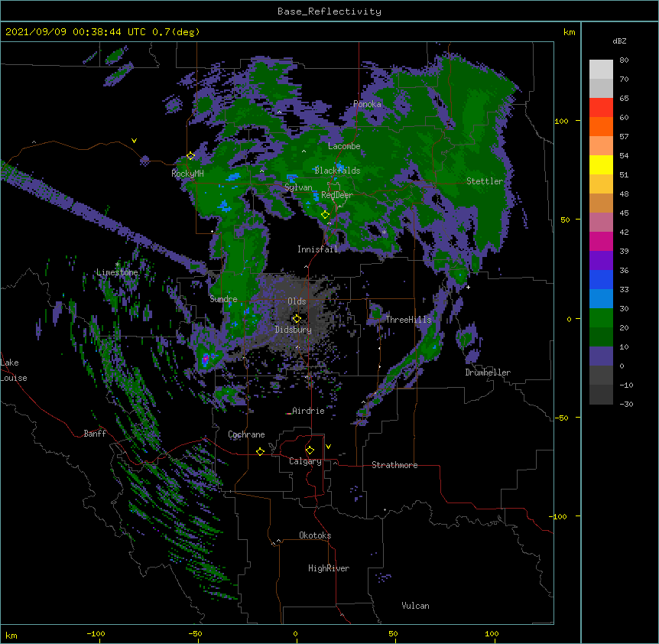
Task: Click the HighRiver town label
Action: [x=329, y=568]
